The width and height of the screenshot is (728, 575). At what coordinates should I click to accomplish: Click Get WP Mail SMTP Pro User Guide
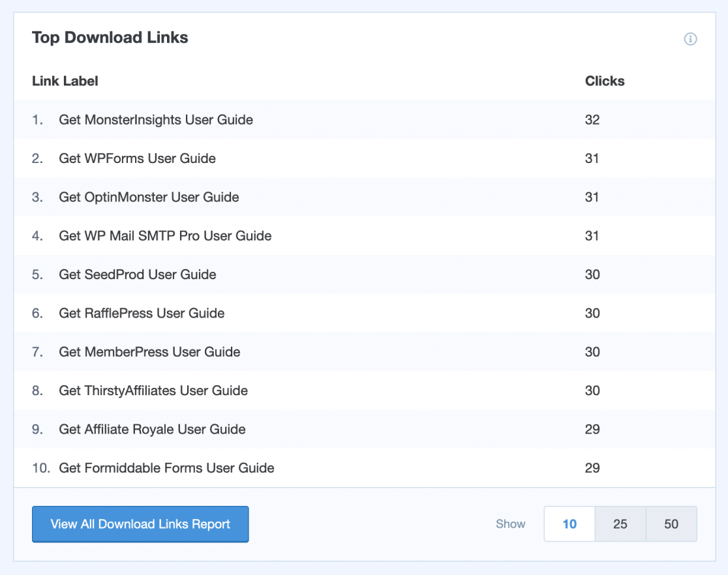(x=165, y=236)
